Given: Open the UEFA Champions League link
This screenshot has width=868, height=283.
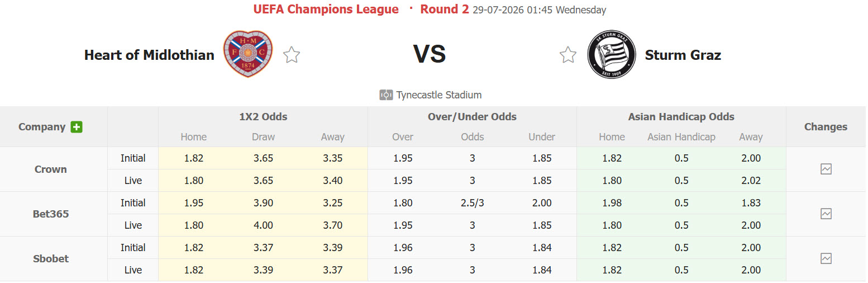Looking at the screenshot, I should [x=326, y=10].
